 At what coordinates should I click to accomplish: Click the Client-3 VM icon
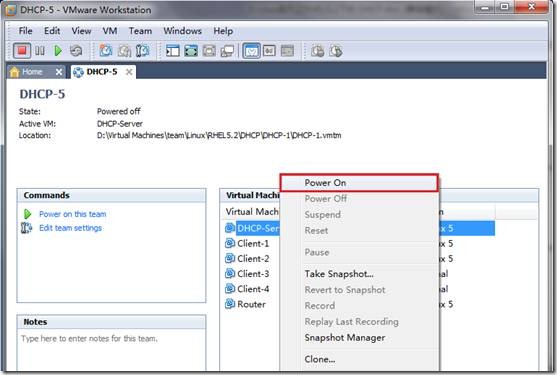[230, 273]
